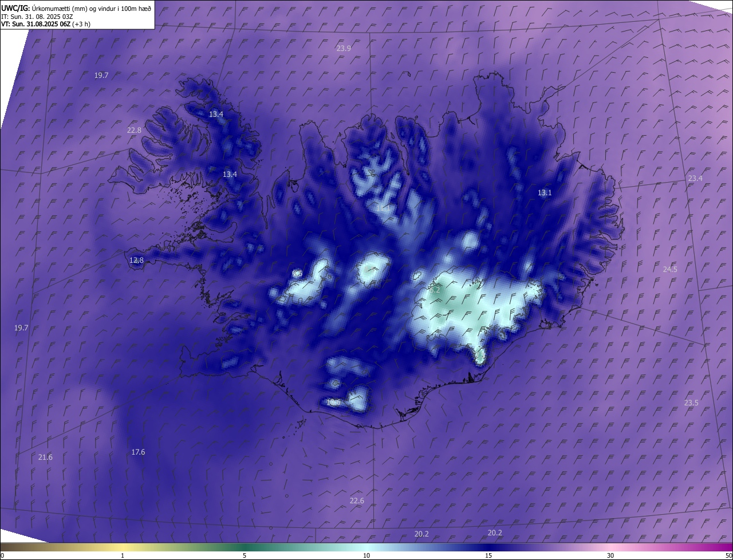Image resolution: width=733 pixels, height=560 pixels.
Task: Click the color scale tick label 5
Action: click(x=245, y=555)
